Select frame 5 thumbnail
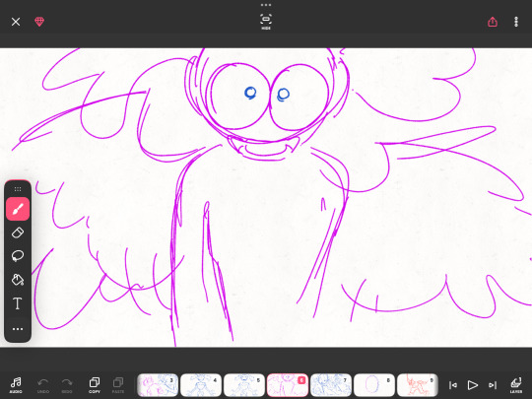The width and height of the screenshot is (532, 399). tap(244, 385)
